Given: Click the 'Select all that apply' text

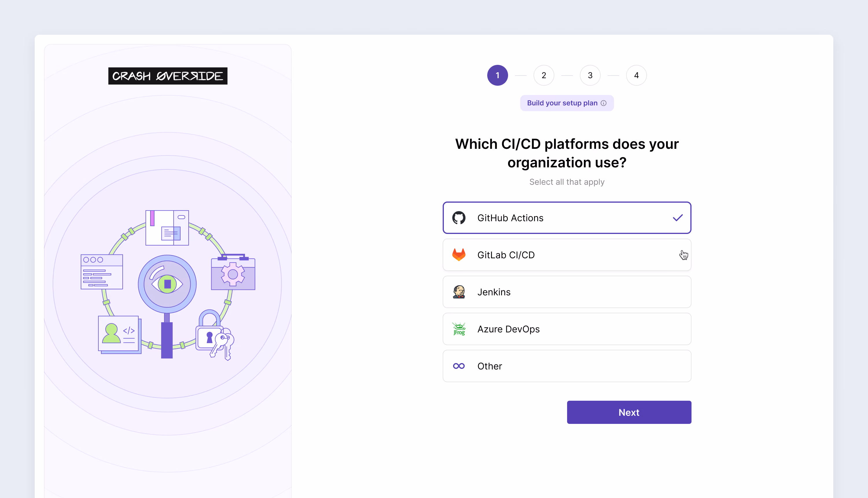Looking at the screenshot, I should pos(567,182).
